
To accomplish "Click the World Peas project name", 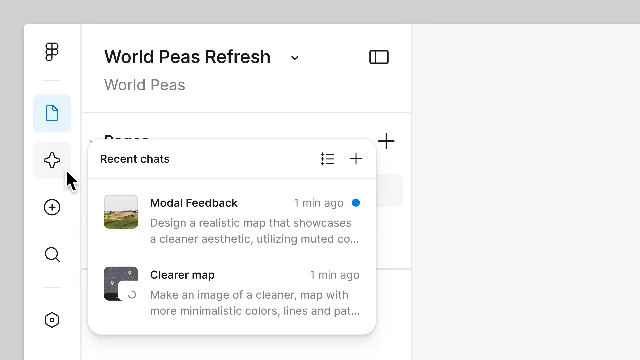I will [144, 85].
